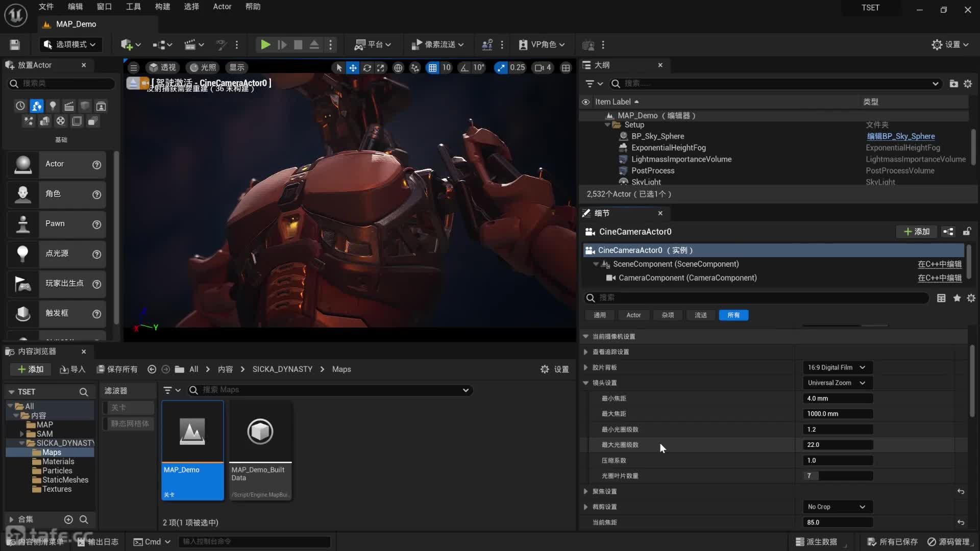The image size is (980, 551).
Task: Open the cinematics clapperboard dropdown
Action: pos(194,45)
